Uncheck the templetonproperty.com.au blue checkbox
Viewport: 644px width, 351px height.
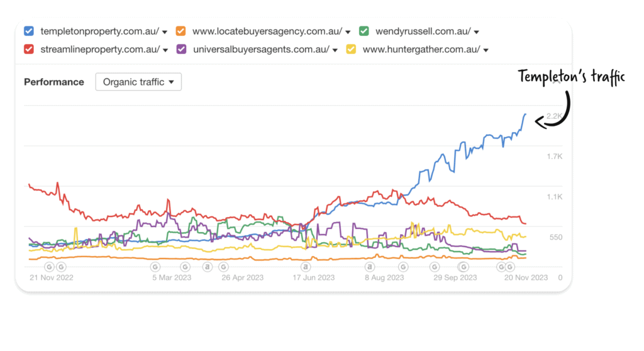pyautogui.click(x=29, y=31)
